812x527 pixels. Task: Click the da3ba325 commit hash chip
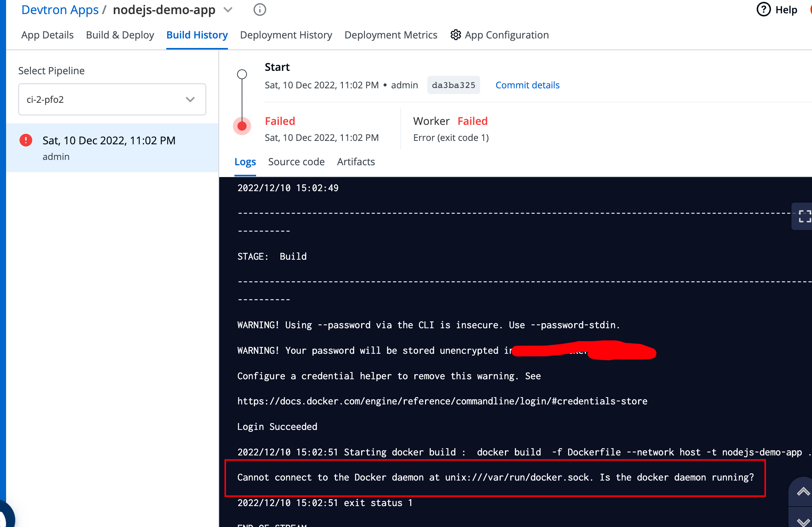pyautogui.click(x=453, y=85)
